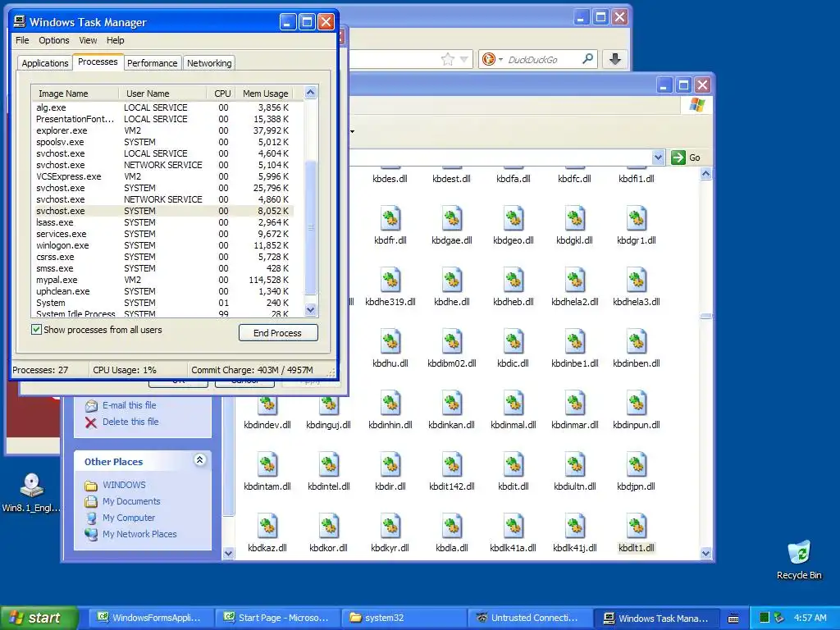Open the address bar dropdown in Explorer
Viewport: 840px width, 630px height.
[x=659, y=157]
